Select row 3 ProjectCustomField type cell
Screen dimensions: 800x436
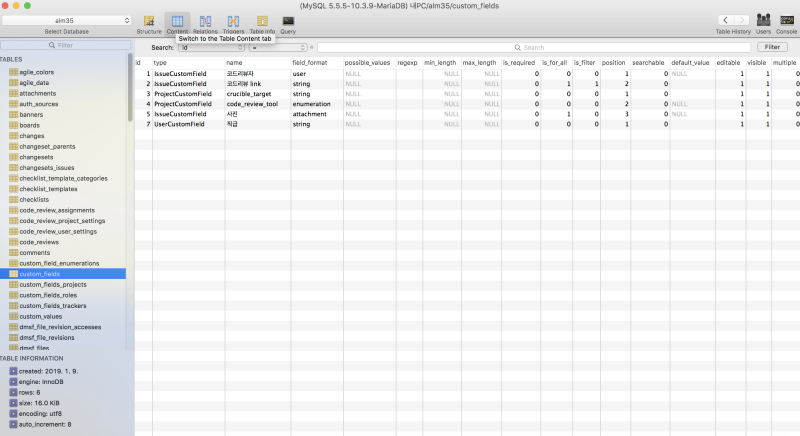click(188, 94)
